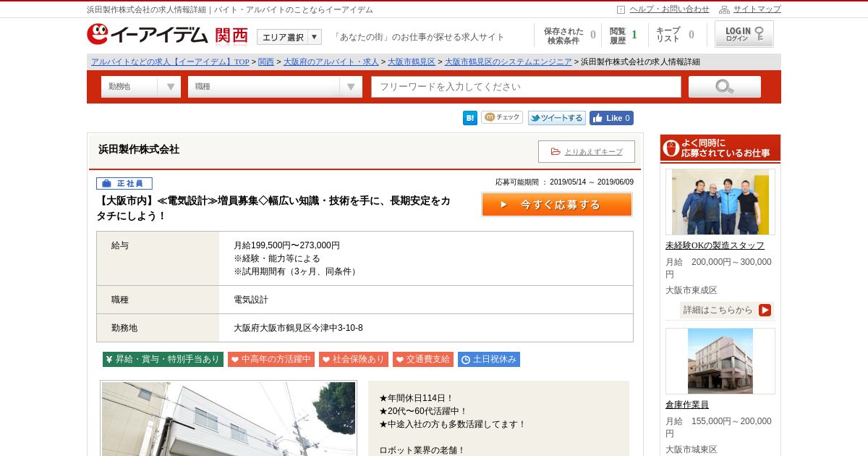Screen dimensions: 868x456
Task: Click 今すぐ応募する apply button
Action: pyautogui.click(x=557, y=204)
